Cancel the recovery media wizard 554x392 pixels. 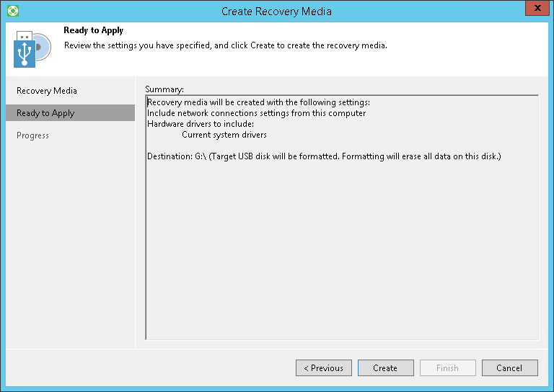click(x=509, y=368)
